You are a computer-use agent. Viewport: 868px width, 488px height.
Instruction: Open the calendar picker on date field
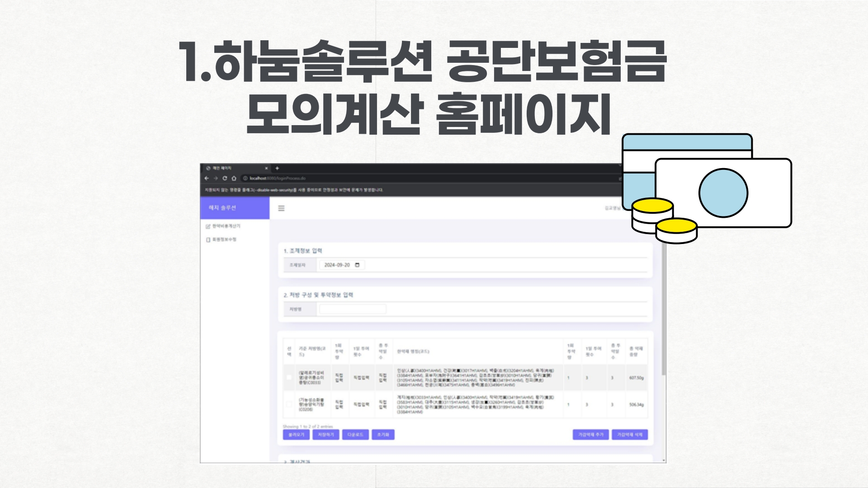(357, 265)
